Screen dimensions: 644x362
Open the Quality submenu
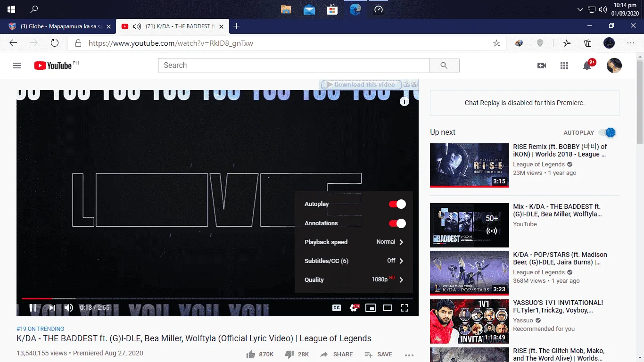click(x=354, y=280)
